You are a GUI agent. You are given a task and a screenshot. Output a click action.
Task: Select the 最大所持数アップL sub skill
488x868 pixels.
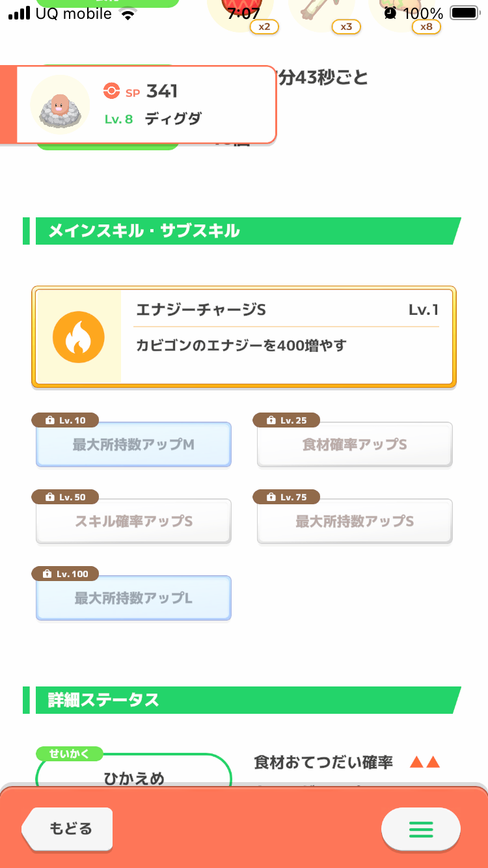[133, 599]
